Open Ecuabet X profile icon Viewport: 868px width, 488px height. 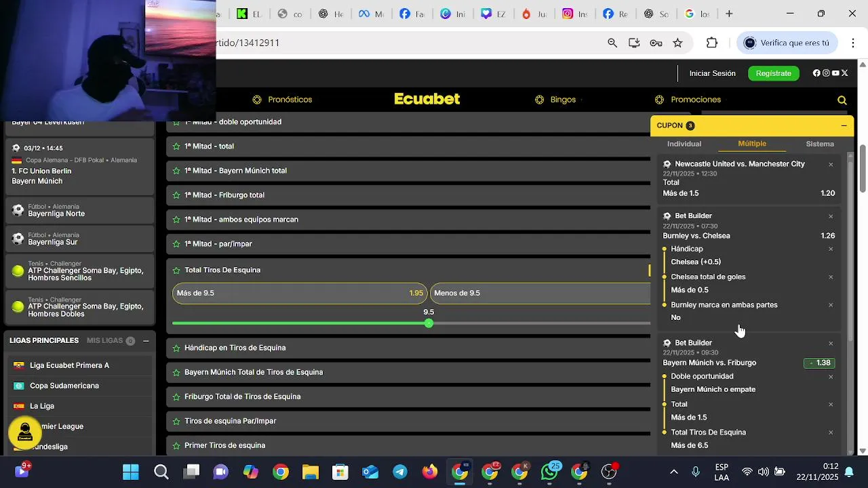coord(845,73)
